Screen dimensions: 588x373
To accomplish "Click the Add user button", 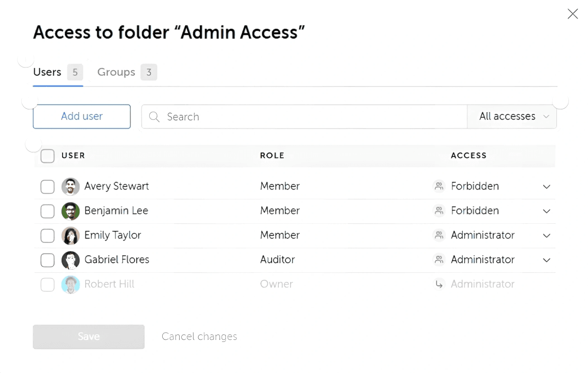I will (82, 117).
